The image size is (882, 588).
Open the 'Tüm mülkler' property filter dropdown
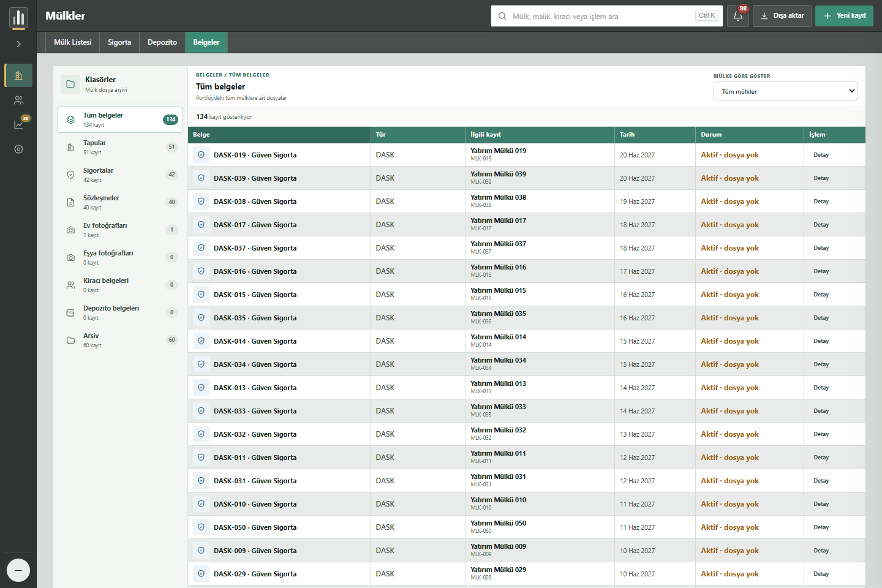click(x=785, y=91)
